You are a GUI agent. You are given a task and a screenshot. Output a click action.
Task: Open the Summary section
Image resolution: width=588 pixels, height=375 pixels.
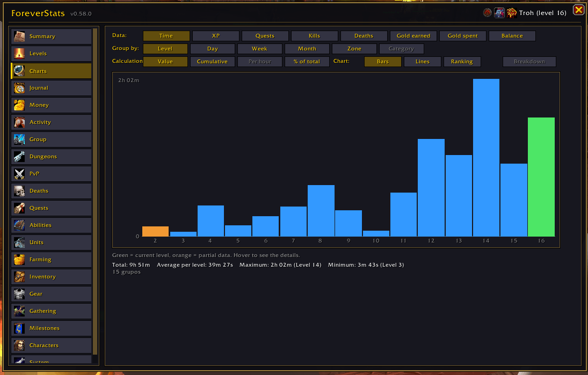[x=52, y=36]
